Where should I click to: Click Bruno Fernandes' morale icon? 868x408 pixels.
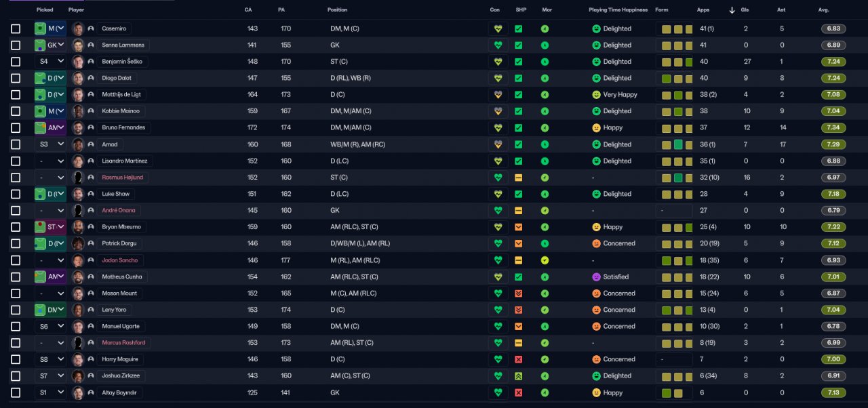pyautogui.click(x=545, y=127)
